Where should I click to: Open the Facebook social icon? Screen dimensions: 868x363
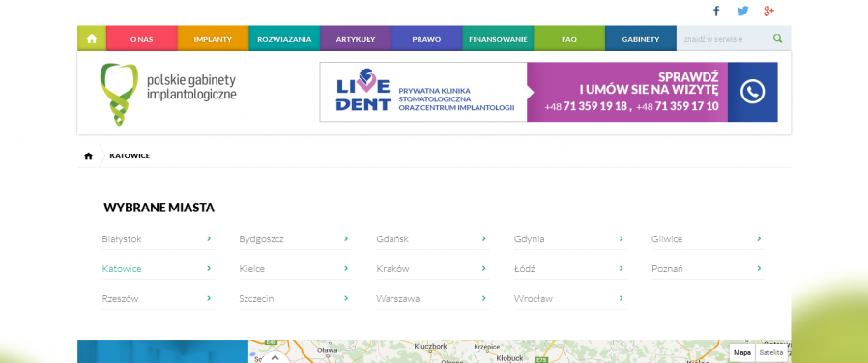click(716, 11)
